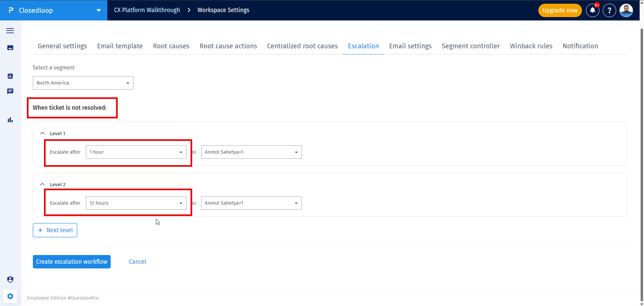Click the chat message sidebar icon
This screenshot has height=306, width=644.
[10, 91]
